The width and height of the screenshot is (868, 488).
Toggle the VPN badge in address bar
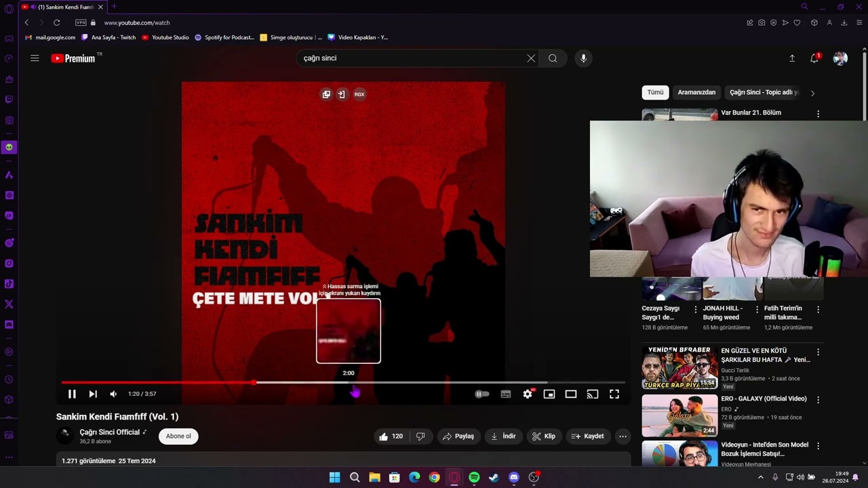tap(81, 22)
